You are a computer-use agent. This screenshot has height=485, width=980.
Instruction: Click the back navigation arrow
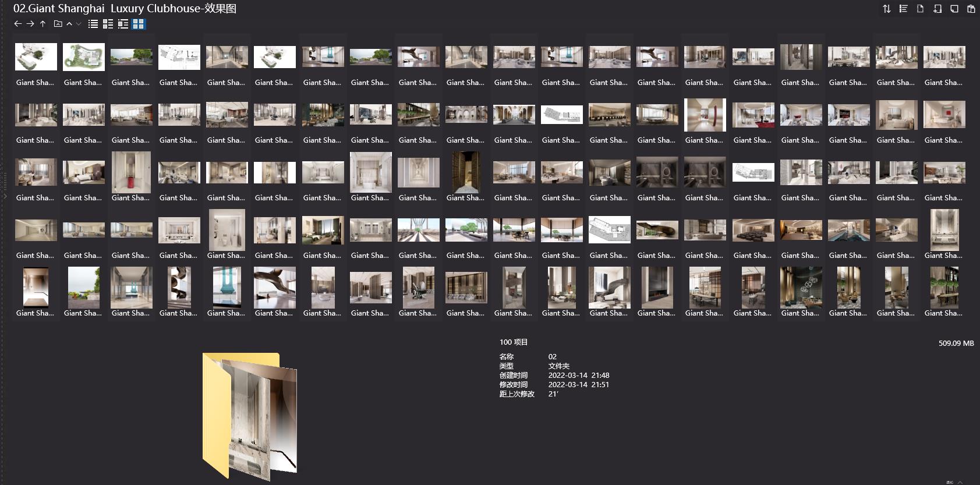pos(17,24)
